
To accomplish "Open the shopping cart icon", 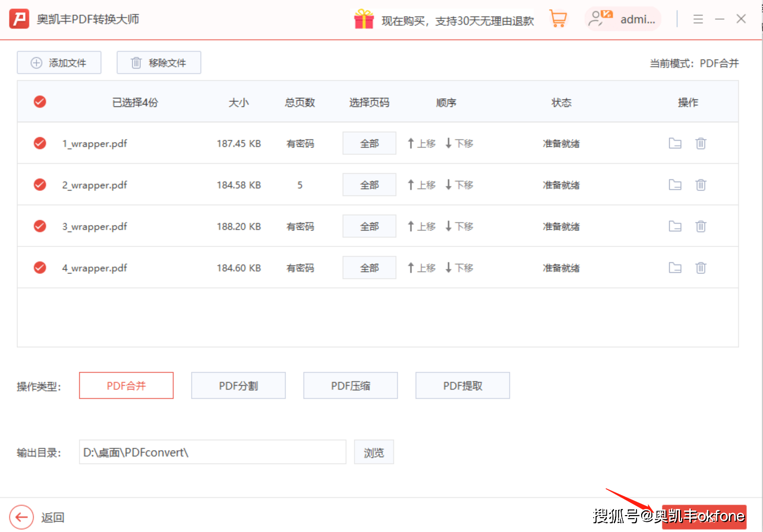I will (x=558, y=19).
